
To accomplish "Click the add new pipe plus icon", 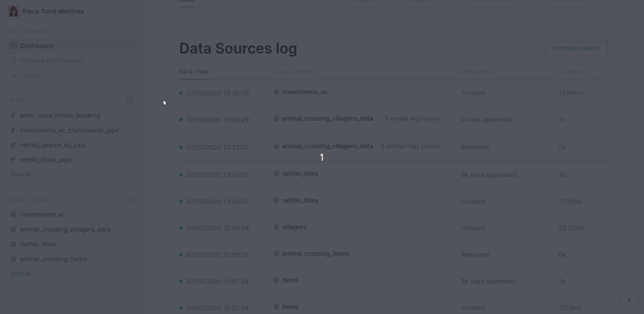I will coord(129,101).
